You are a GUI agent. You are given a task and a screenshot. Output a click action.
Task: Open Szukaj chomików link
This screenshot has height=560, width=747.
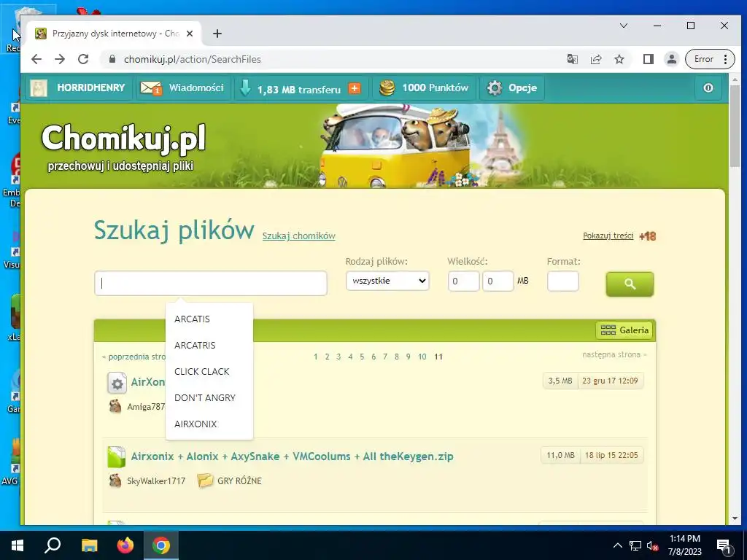pyautogui.click(x=298, y=236)
